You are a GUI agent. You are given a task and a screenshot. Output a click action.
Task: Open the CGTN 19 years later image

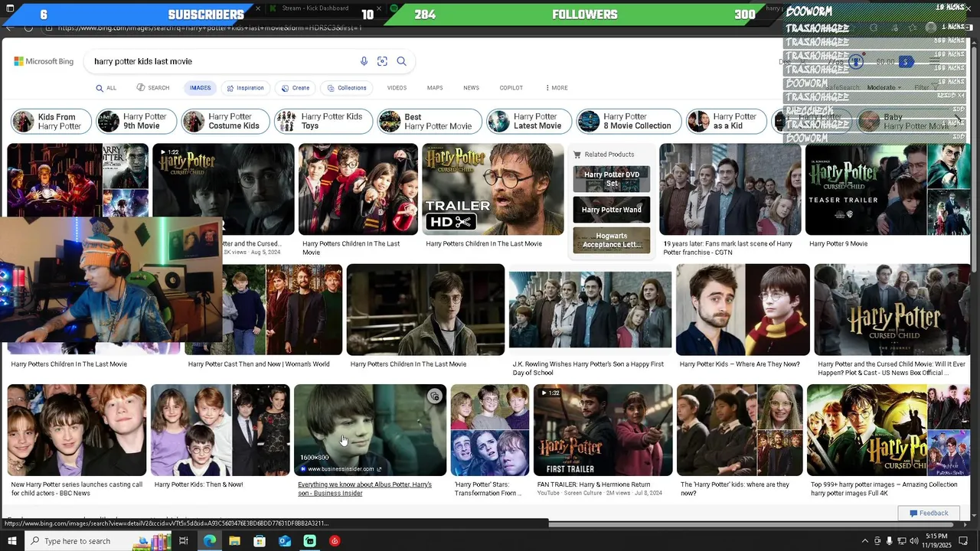[730, 189]
